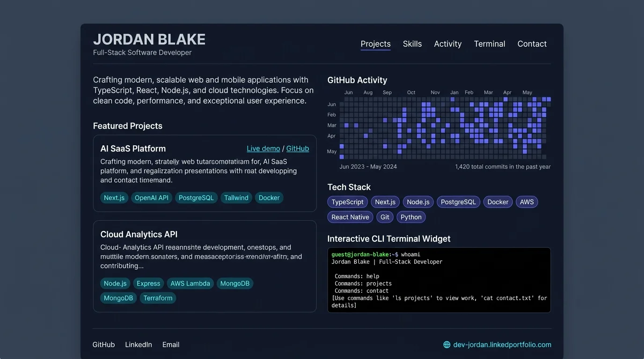Click the Tallwind project tag
Viewport: 644px width, 359px height.
point(236,198)
